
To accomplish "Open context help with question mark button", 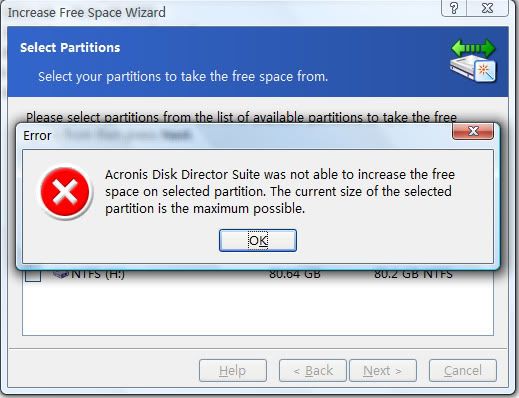I will tap(454, 8).
